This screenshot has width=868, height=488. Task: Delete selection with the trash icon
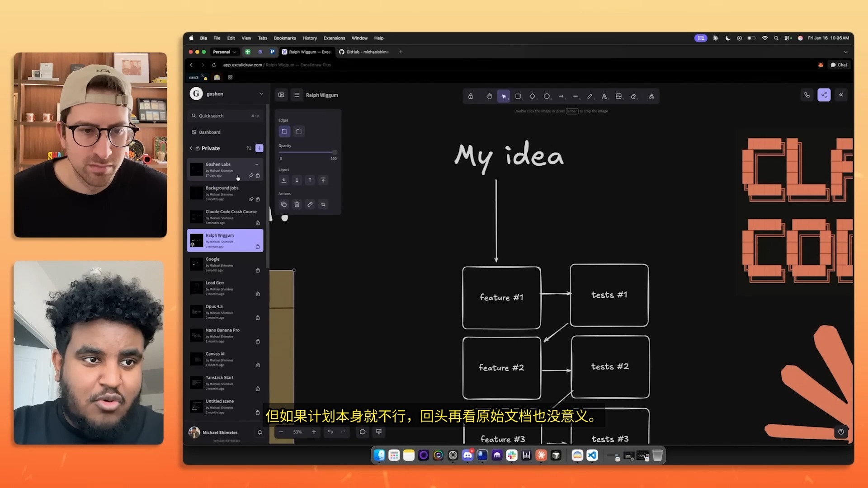(x=297, y=205)
